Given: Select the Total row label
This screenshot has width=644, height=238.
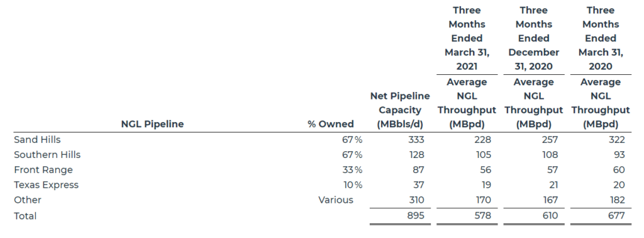Looking at the screenshot, I should (25, 216).
